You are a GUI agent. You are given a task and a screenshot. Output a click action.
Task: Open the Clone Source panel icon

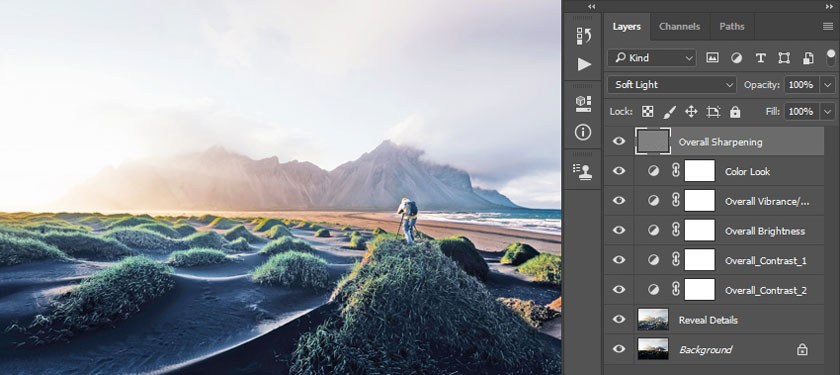[582, 171]
